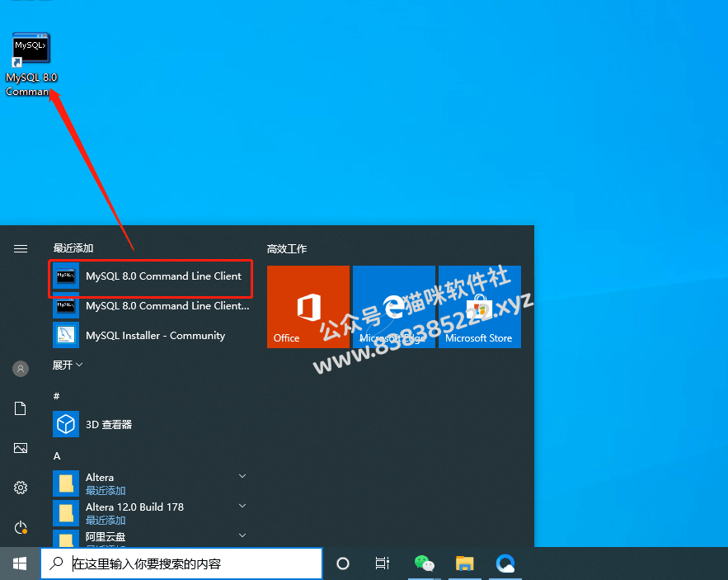This screenshot has height=580, width=728.
Task: Click the 最近添加 heading
Action: coord(73,248)
